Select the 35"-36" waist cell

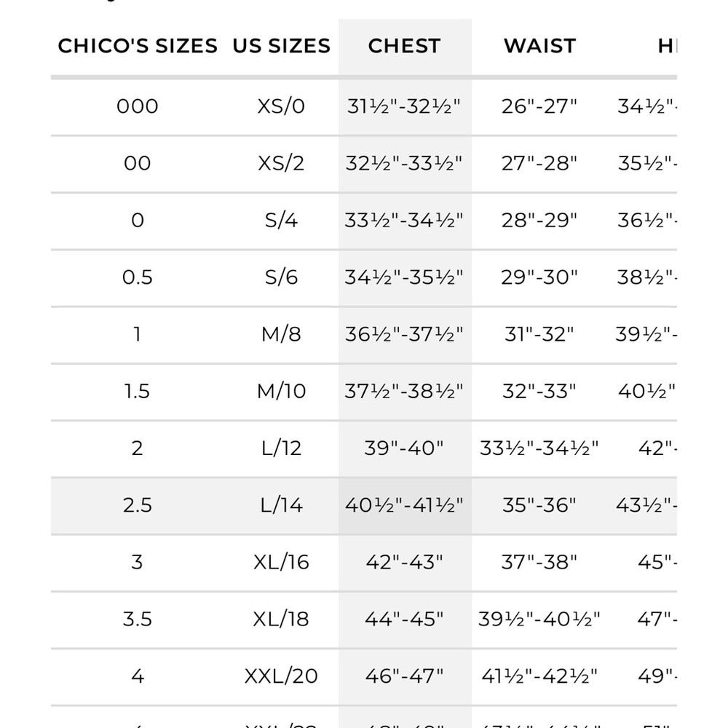(539, 505)
